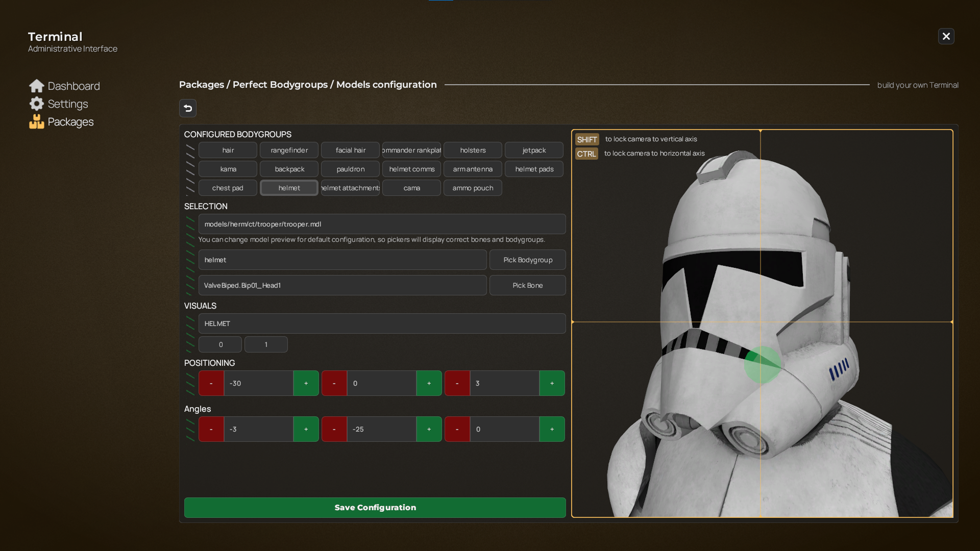Screen dimensions: 980x551
Task: Open Packages boxes icon
Action: tap(37, 121)
